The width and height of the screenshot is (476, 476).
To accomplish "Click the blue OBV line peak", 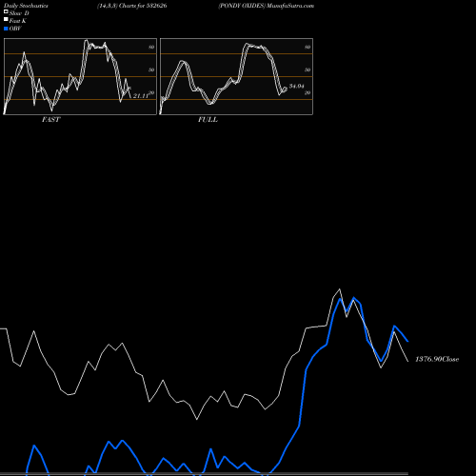I will pos(353,298).
